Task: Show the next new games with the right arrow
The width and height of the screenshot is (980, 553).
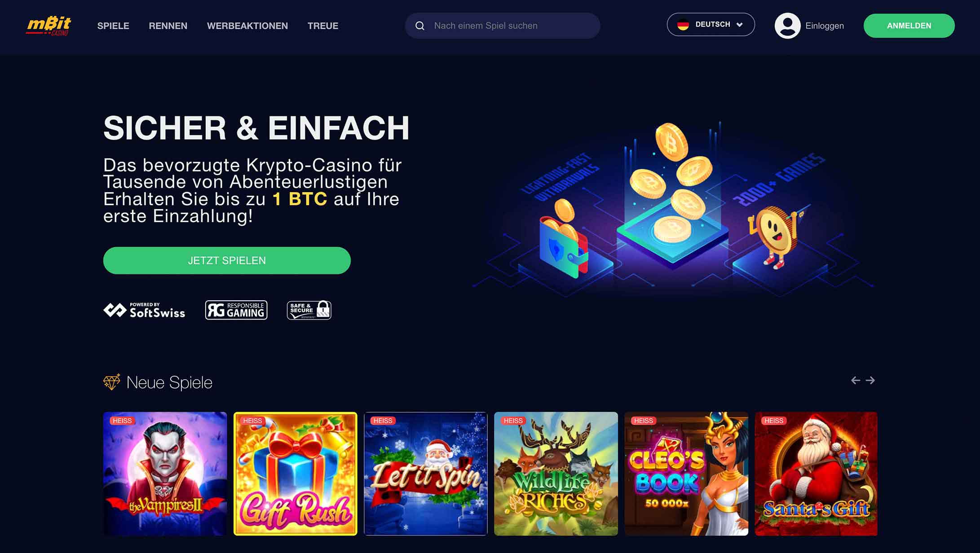Action: (x=870, y=381)
